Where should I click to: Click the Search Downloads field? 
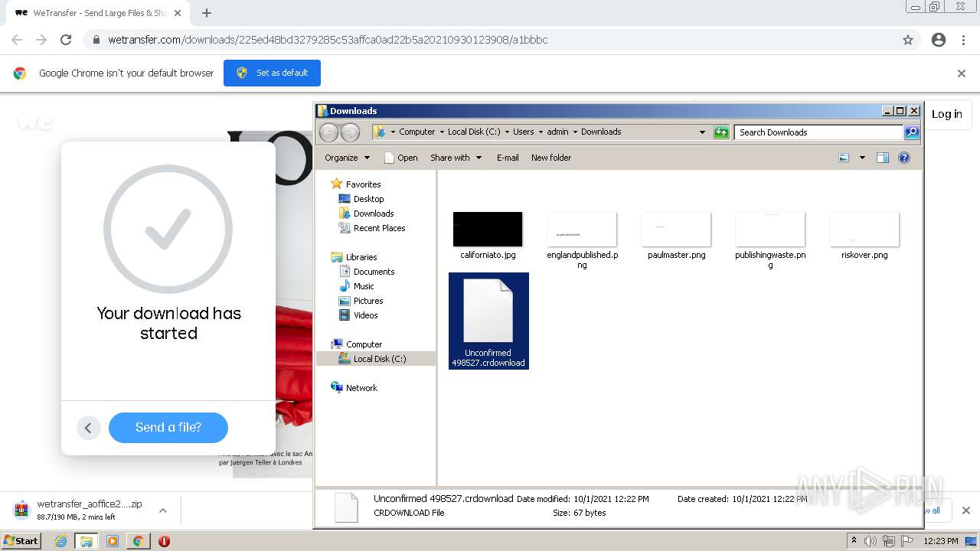click(x=818, y=132)
